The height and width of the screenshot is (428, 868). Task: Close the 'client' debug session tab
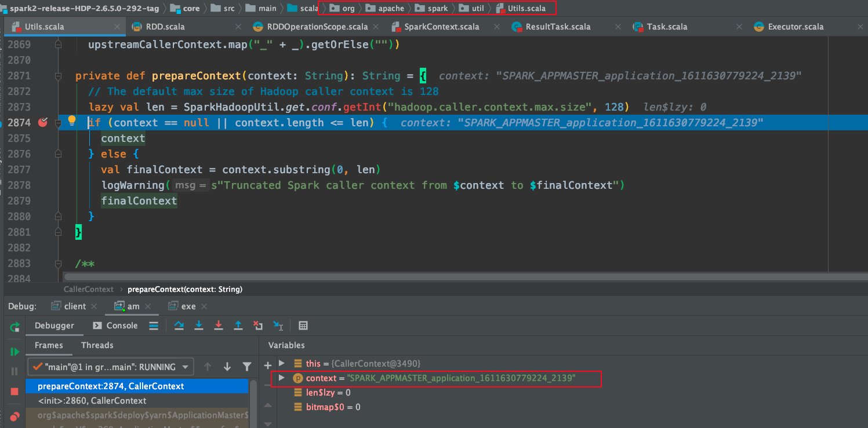(x=94, y=306)
